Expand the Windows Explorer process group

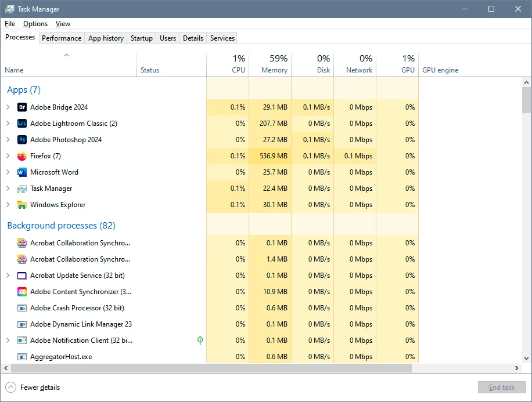tap(8, 205)
